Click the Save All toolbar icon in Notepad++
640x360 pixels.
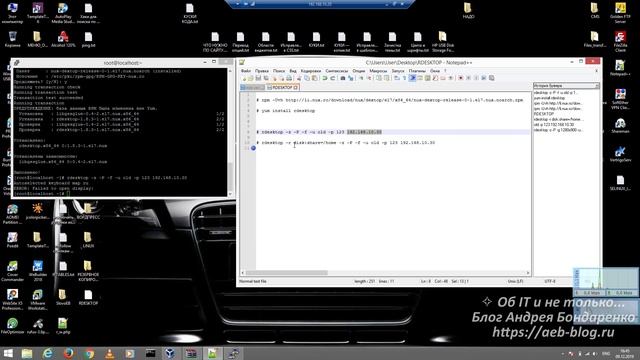266,78
